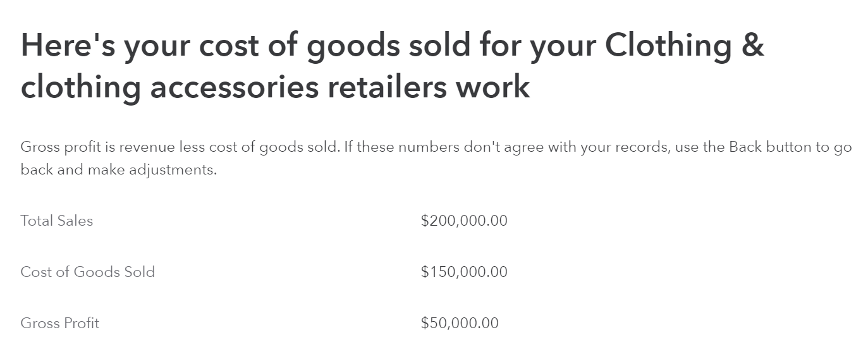Click the $200,000.00 total sales amount
The image size is (868, 361).
coord(463,221)
